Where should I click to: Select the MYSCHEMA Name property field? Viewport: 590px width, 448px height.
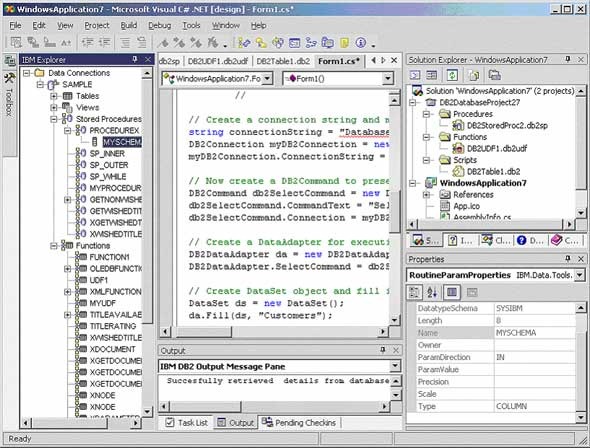pos(535,333)
